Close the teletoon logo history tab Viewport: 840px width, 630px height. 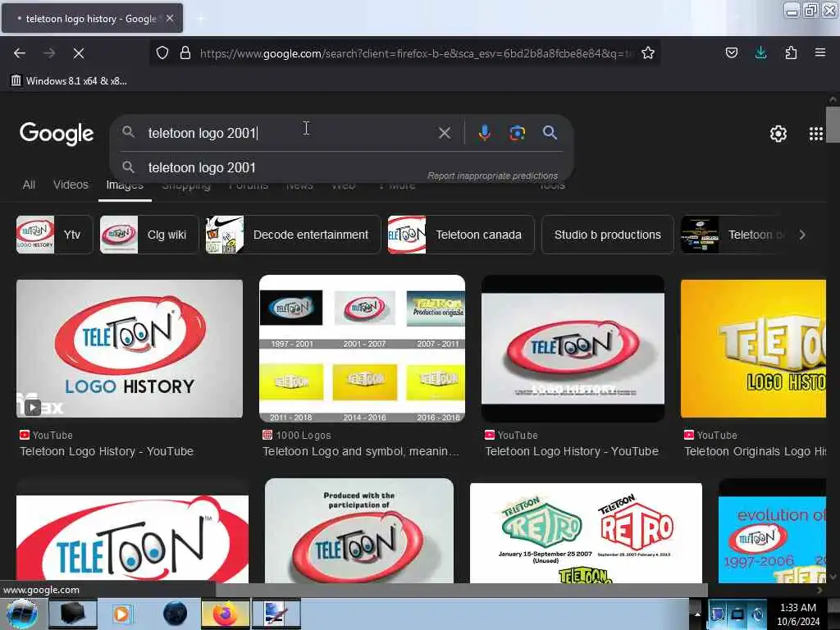[170, 18]
